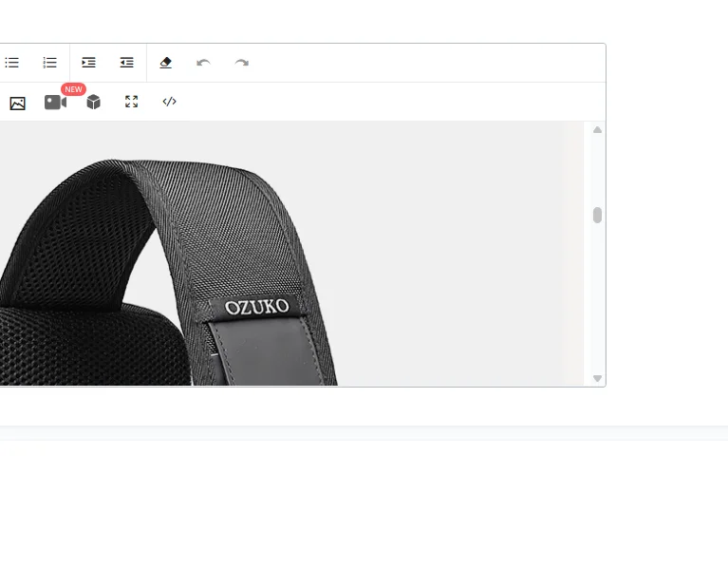
Task: Clear formatting with eraser icon
Action: click(x=166, y=63)
